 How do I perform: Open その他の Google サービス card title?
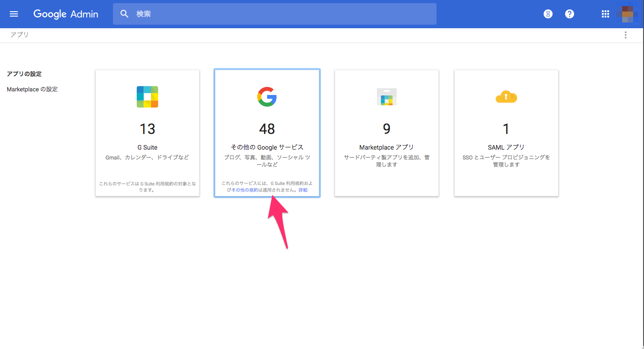(267, 147)
